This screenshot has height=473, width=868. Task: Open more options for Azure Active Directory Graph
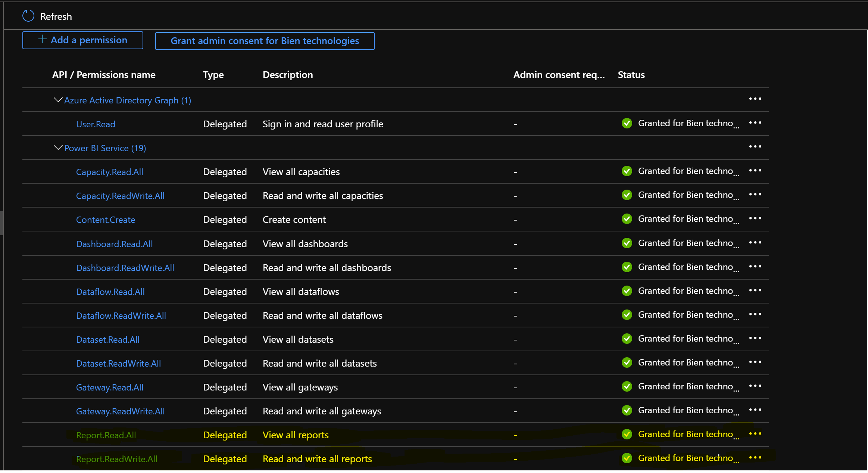(x=755, y=99)
